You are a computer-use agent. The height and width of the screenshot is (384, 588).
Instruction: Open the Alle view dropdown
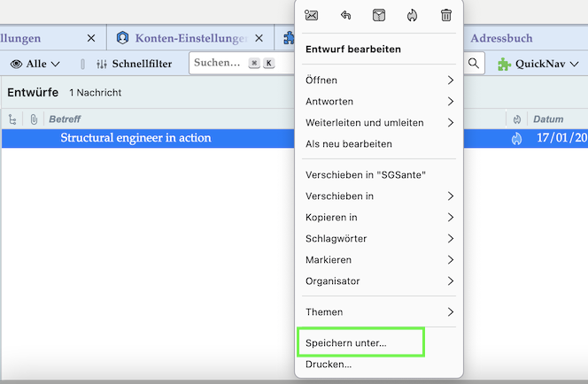pyautogui.click(x=35, y=64)
